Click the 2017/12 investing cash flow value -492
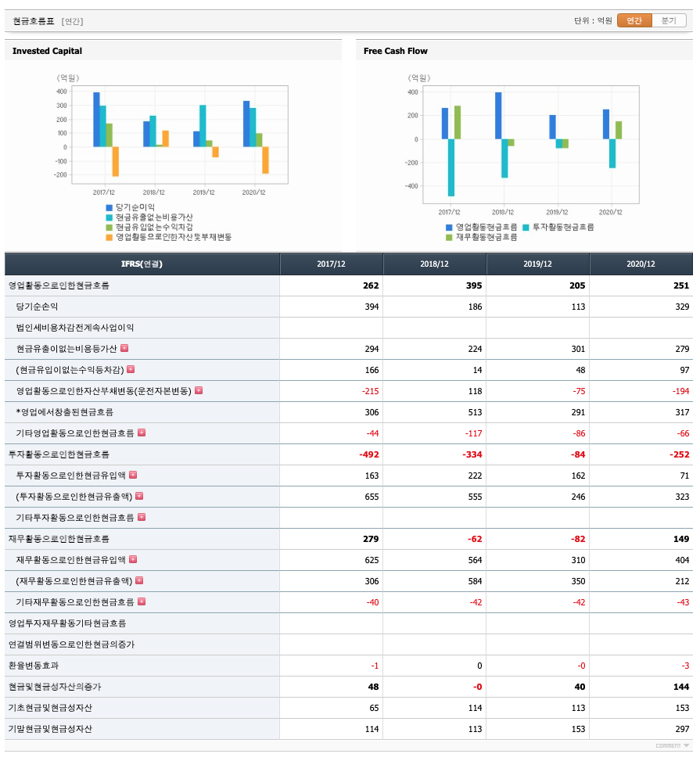This screenshot has width=700, height=761. tap(369, 454)
